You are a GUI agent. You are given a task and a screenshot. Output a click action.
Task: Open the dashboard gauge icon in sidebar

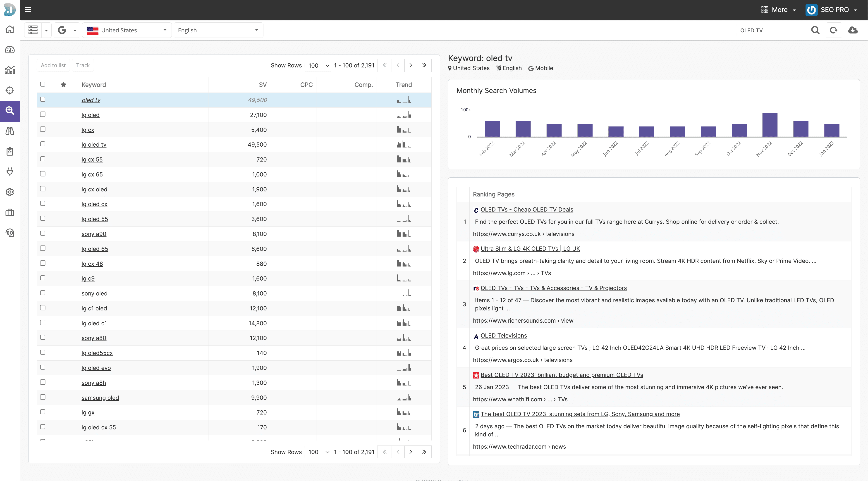pos(10,50)
